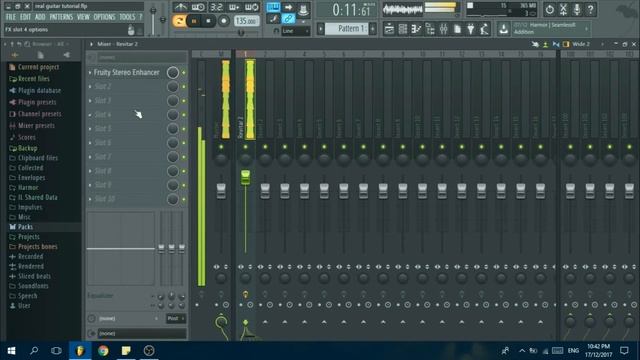Open Mixer options menu arrow
Image resolution: width=640 pixels, height=360 pixels.
[91, 44]
